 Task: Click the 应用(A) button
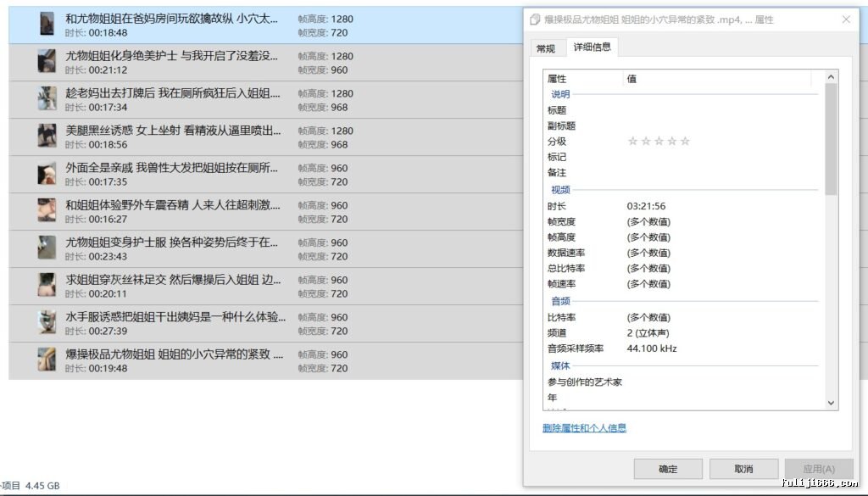pyautogui.click(x=819, y=469)
